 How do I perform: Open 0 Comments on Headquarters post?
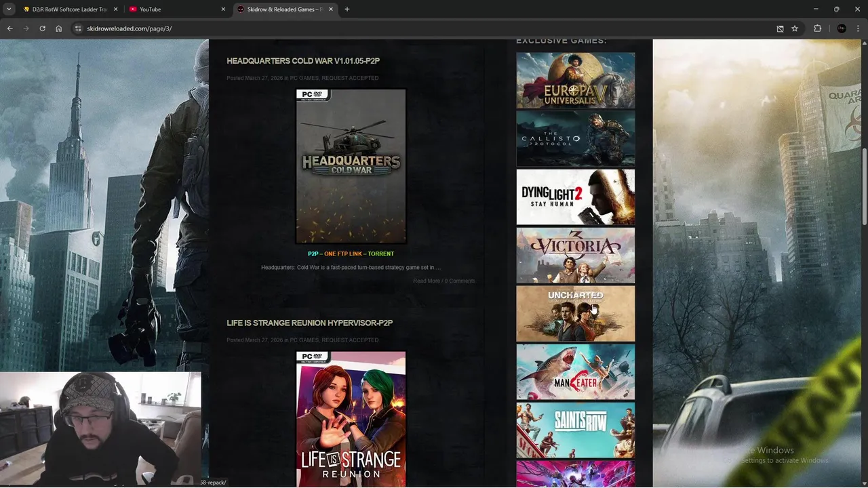coord(460,281)
